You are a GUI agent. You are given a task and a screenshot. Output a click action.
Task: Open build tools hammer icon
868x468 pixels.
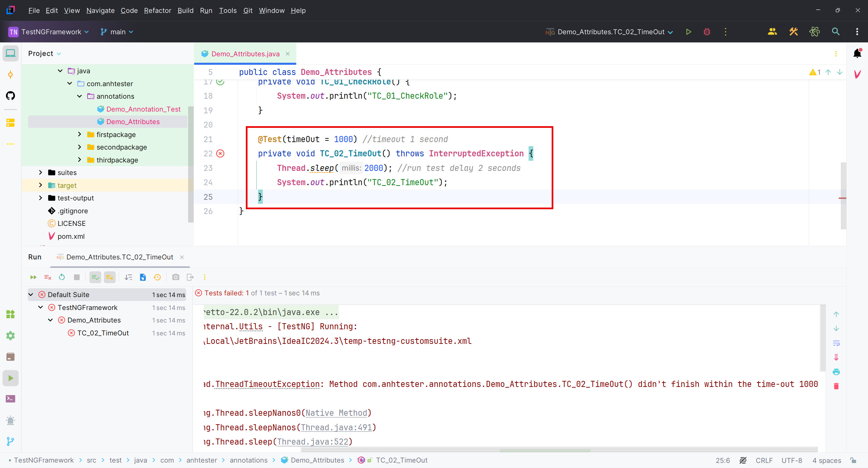793,32
